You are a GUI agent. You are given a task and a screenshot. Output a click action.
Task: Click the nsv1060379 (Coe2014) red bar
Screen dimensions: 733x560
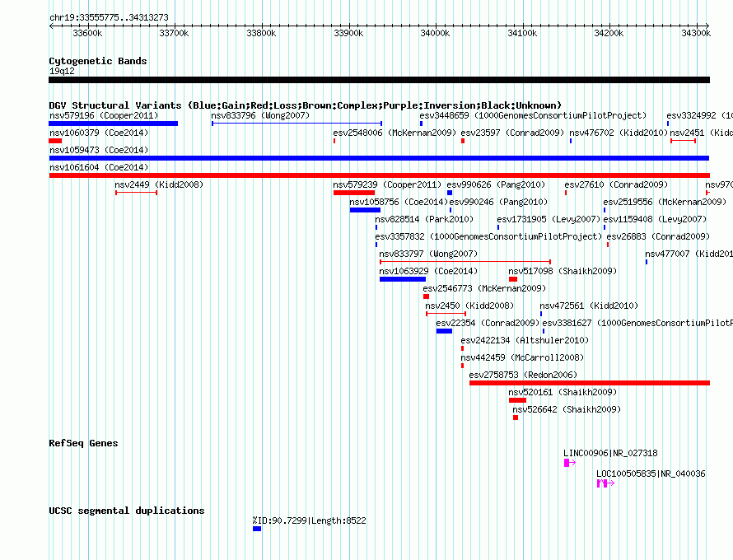[x=55, y=141]
